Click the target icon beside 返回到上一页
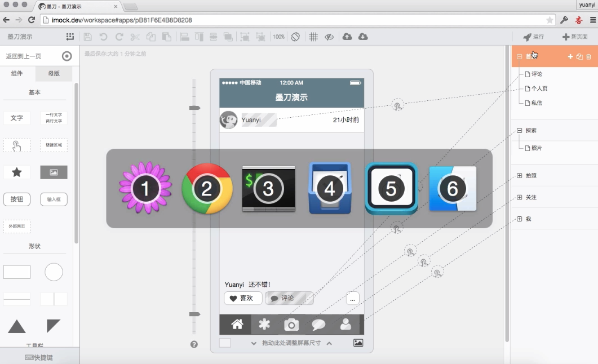 pos(67,56)
